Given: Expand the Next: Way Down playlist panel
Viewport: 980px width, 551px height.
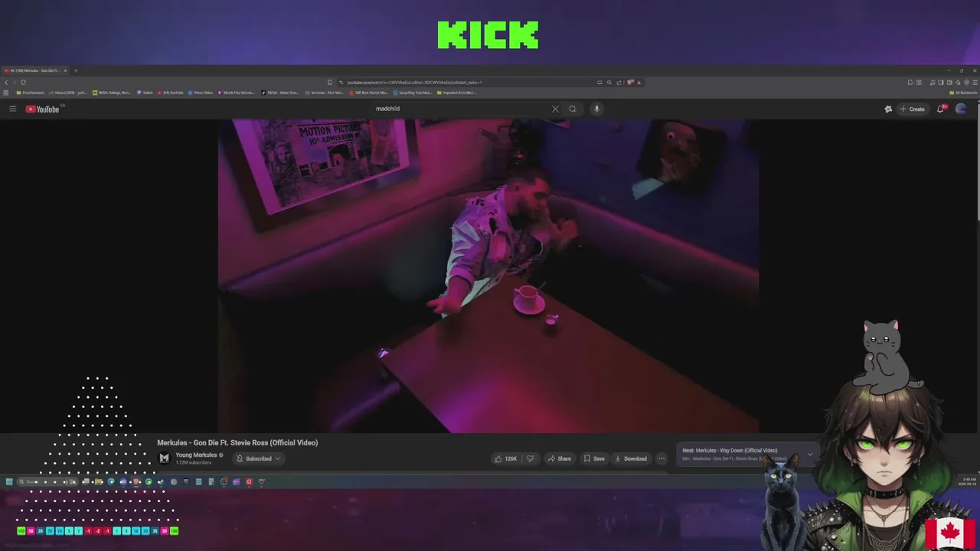Looking at the screenshot, I should 810,454.
